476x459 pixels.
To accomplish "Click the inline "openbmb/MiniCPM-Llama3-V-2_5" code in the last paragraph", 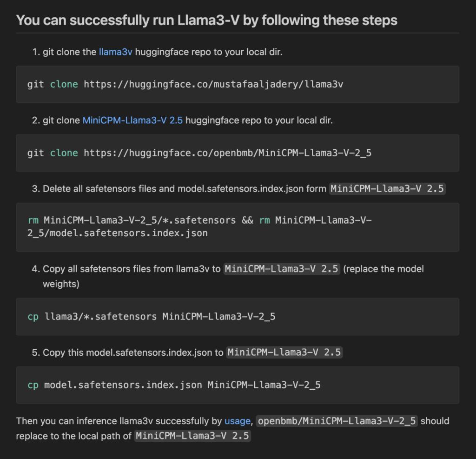I will 337,421.
